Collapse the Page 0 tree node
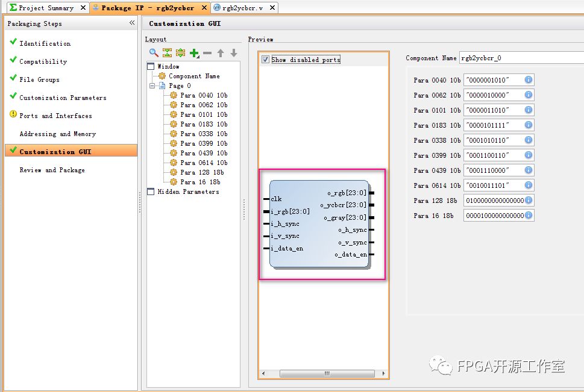 tap(152, 86)
